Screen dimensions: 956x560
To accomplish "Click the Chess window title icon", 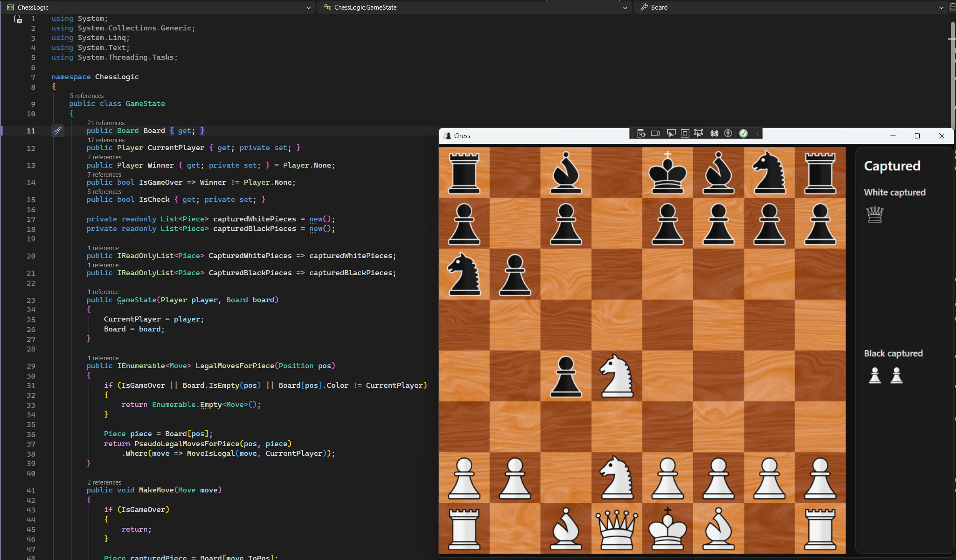I will click(448, 136).
